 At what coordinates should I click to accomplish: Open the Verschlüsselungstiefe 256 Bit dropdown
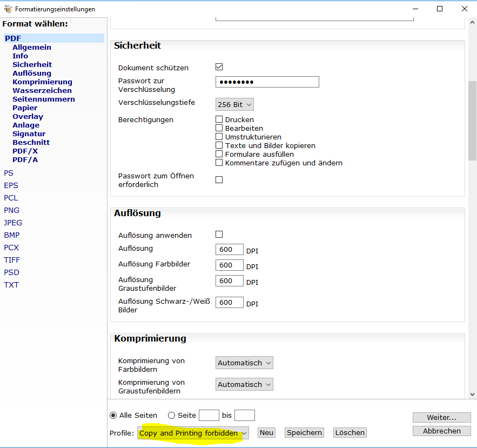coord(234,105)
